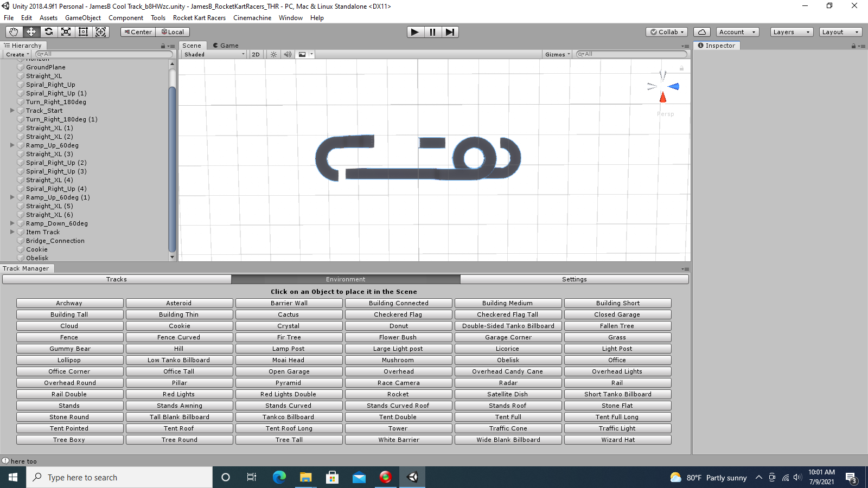Image resolution: width=868 pixels, height=488 pixels.
Task: Select the Rotate tool
Action: coord(48,32)
